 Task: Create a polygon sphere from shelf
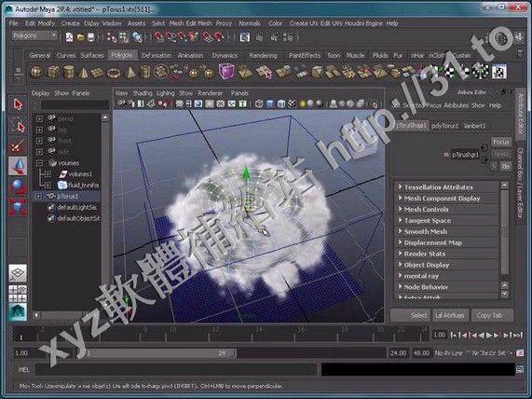pyautogui.click(x=36, y=72)
